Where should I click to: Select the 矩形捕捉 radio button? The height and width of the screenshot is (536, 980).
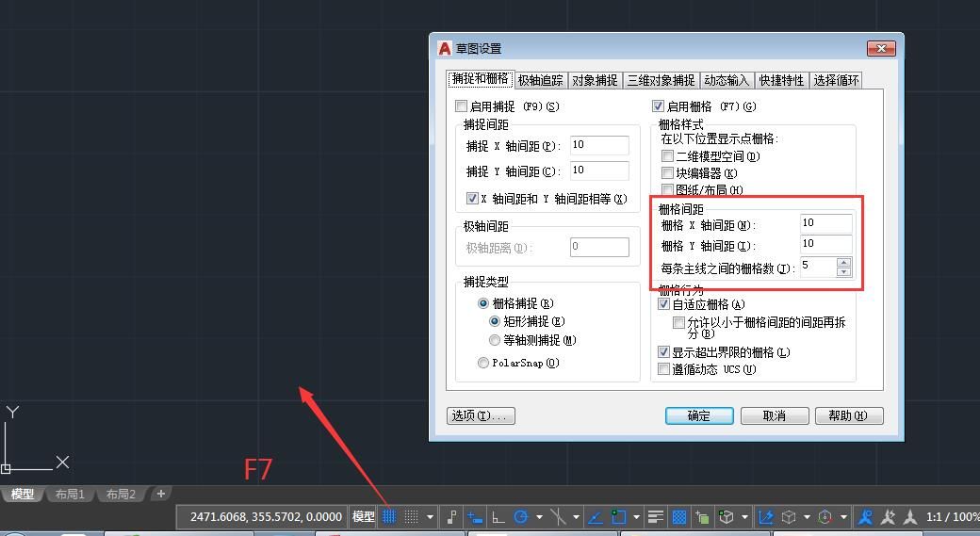pos(495,321)
